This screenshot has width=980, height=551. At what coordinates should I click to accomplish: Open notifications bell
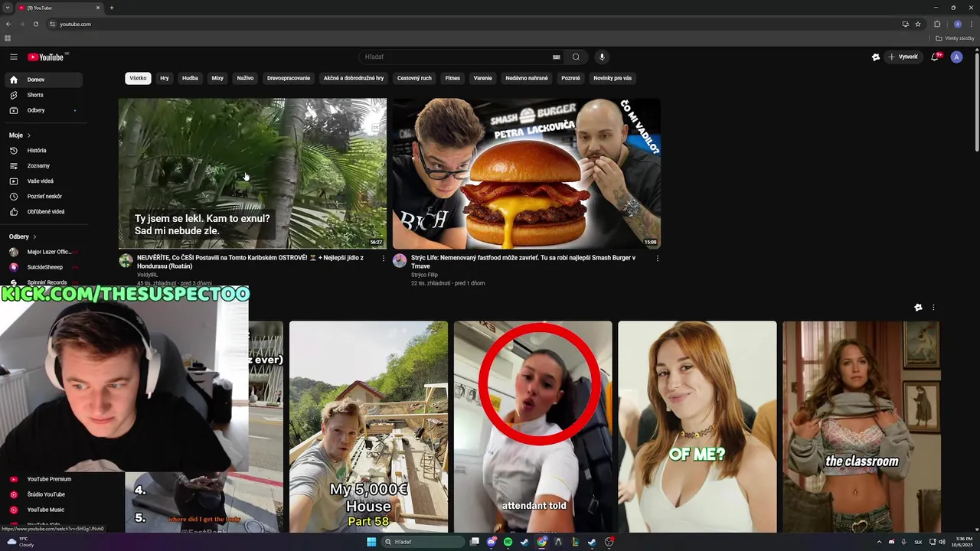935,57
